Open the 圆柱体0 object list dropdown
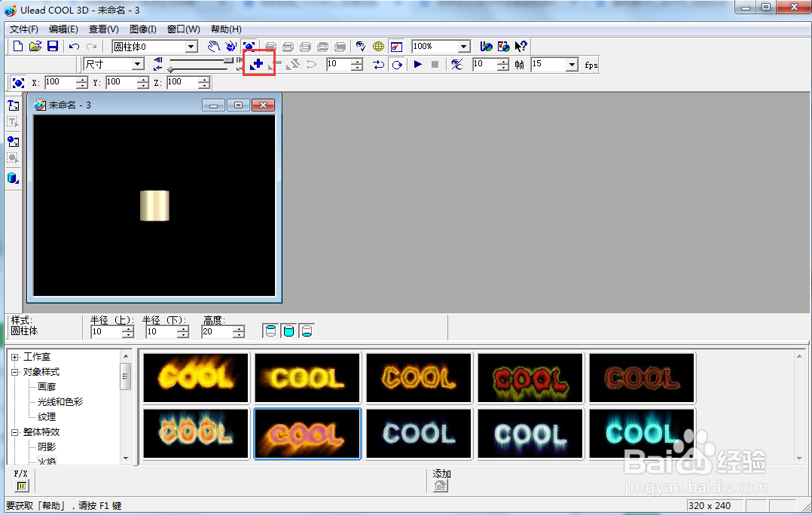The height and width of the screenshot is (515, 812). 191,47
